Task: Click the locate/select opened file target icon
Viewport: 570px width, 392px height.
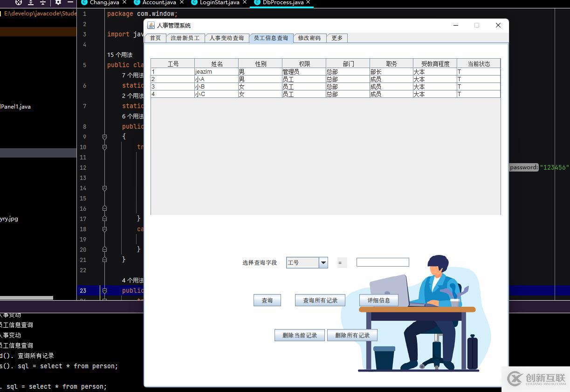Action: tap(19, 2)
